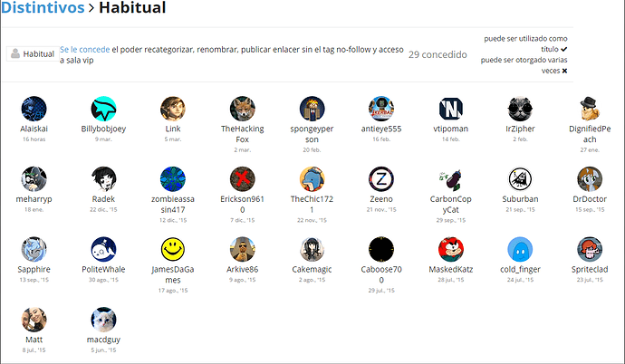Select vtipoman's N logo avatar
The height and width of the screenshot is (364, 625).
pyautogui.click(x=451, y=109)
